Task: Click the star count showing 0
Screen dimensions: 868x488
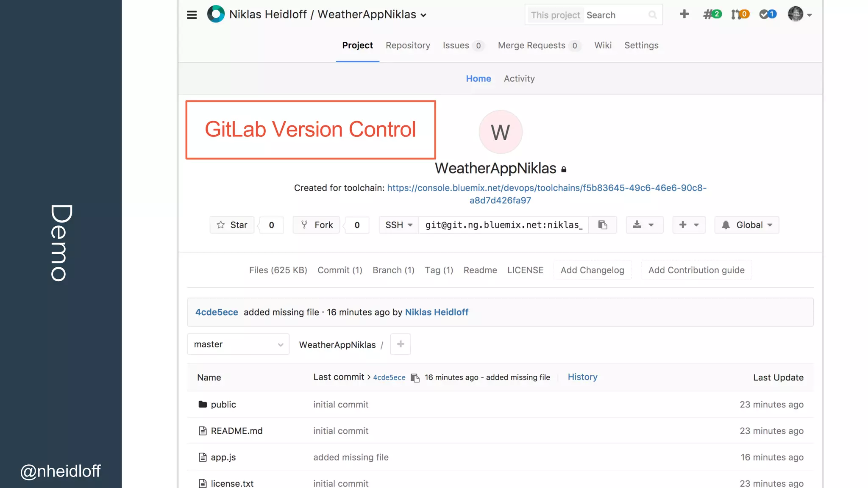Action: pos(271,225)
